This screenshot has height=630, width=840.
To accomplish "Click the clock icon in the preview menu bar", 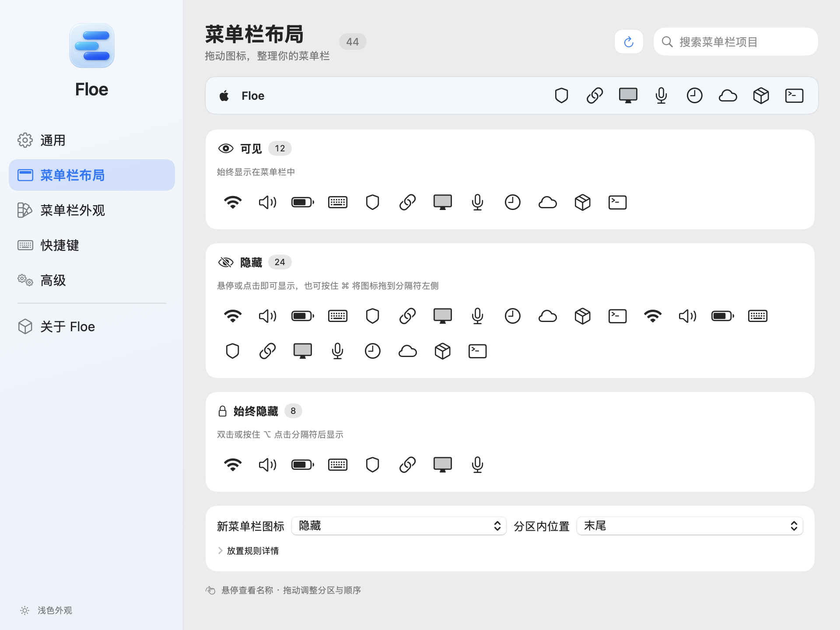I will click(695, 95).
